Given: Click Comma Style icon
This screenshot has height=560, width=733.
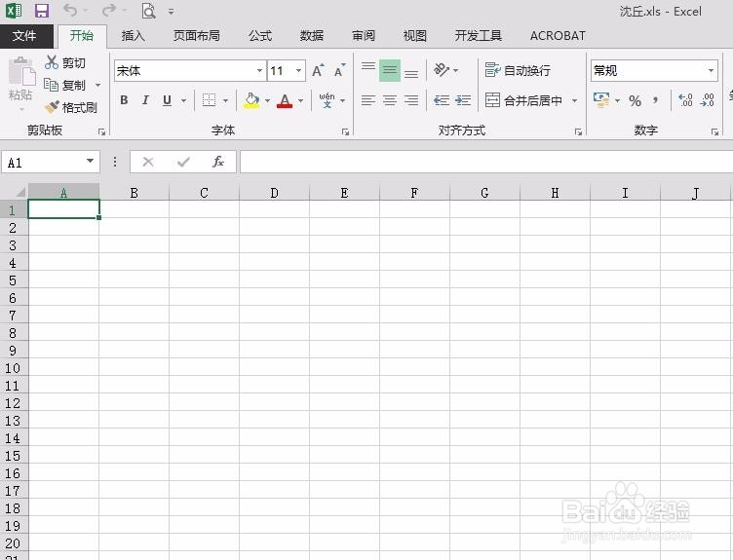Looking at the screenshot, I should point(656,100).
